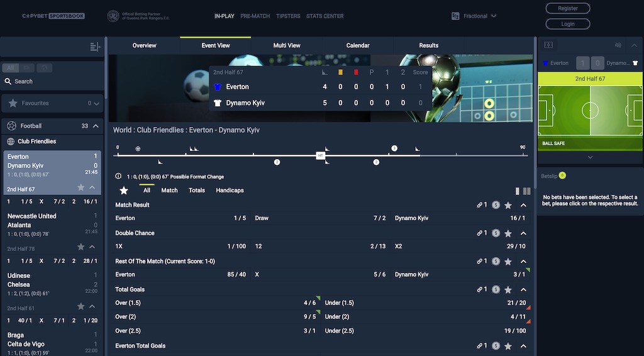This screenshot has width=644, height=356.
Task: Switch to single-column market layout
Action: [x=517, y=191]
